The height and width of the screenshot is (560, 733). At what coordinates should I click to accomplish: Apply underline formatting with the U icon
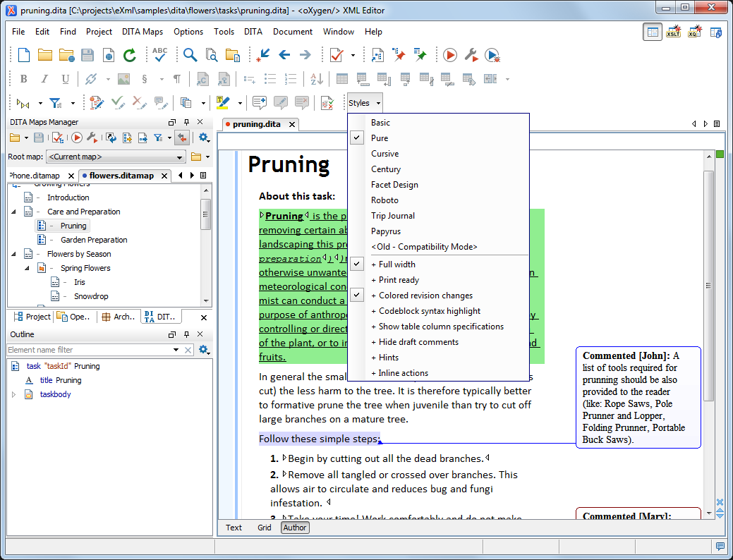tap(66, 79)
